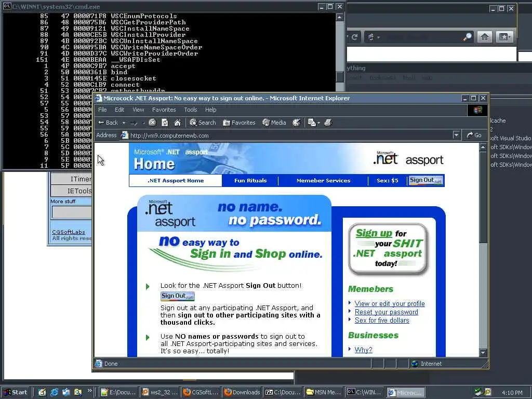Open the View or edit your profile link
This screenshot has width=532, height=399.
pyautogui.click(x=390, y=303)
